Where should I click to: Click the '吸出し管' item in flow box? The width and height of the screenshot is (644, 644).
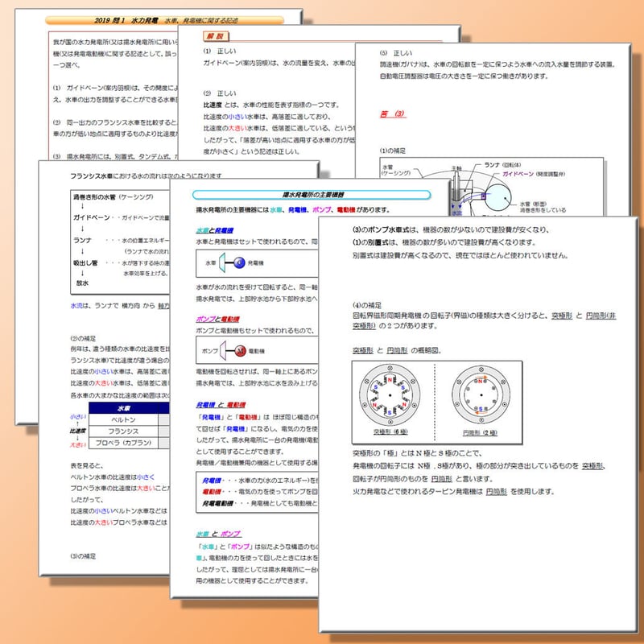[x=85, y=262]
